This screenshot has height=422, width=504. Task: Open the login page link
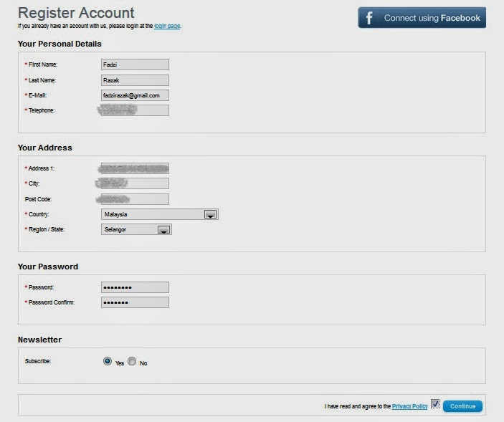click(167, 26)
